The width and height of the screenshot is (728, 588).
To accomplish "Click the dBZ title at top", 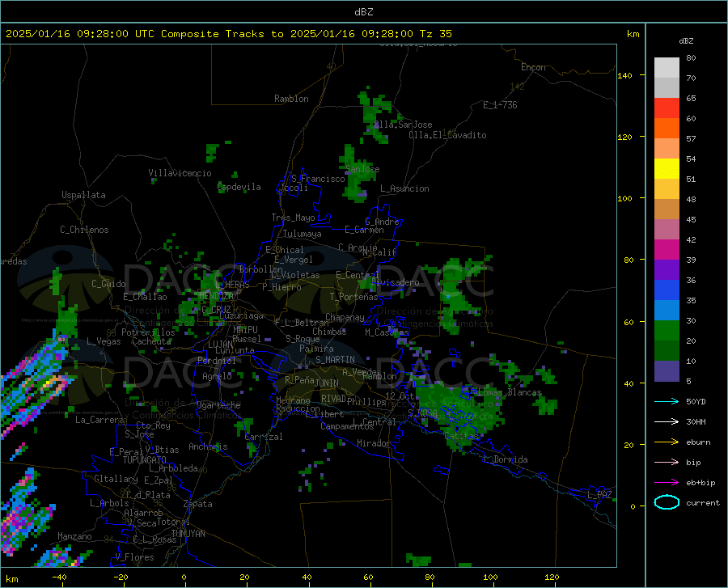I will point(363,12).
